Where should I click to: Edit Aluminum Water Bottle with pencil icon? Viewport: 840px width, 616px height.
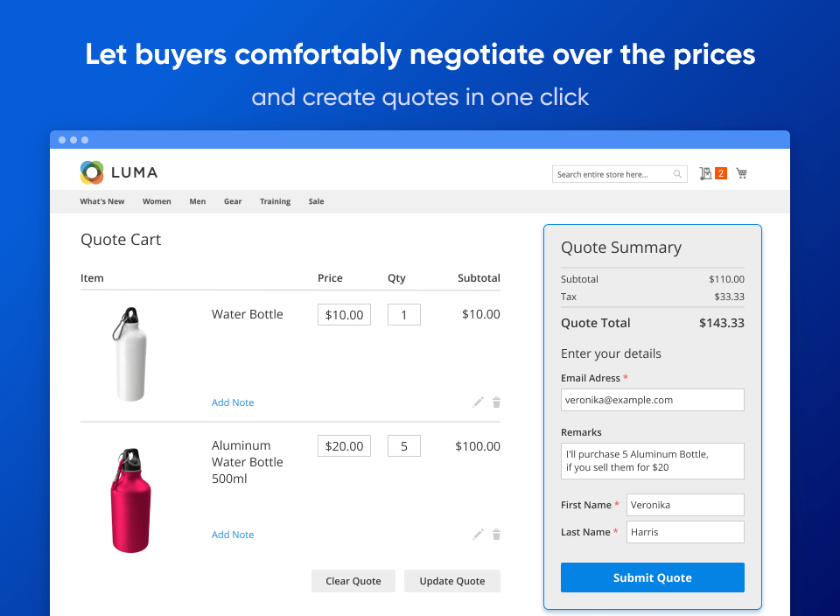click(x=478, y=534)
